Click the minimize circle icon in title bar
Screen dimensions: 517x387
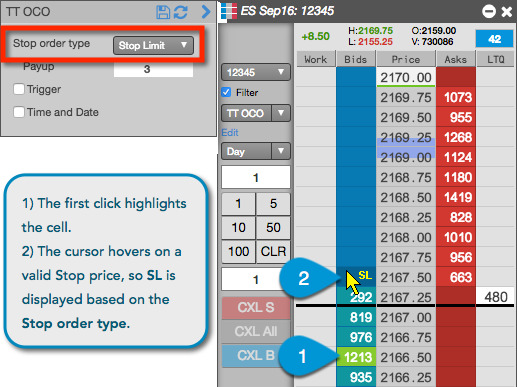pyautogui.click(x=489, y=11)
